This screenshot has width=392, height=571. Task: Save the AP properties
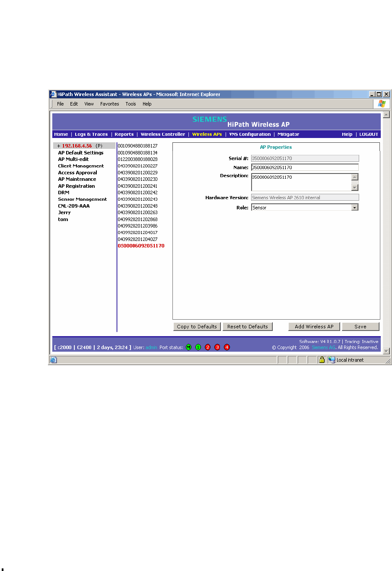(360, 327)
